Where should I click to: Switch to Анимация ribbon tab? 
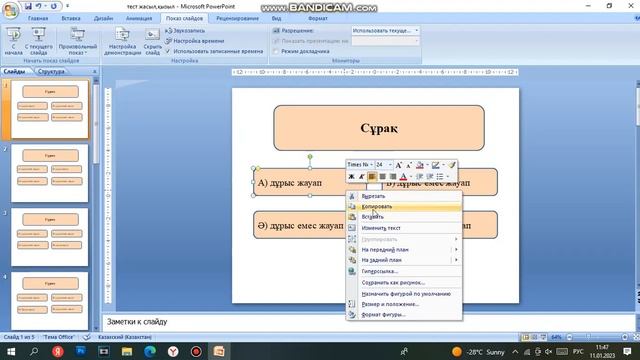point(139,18)
